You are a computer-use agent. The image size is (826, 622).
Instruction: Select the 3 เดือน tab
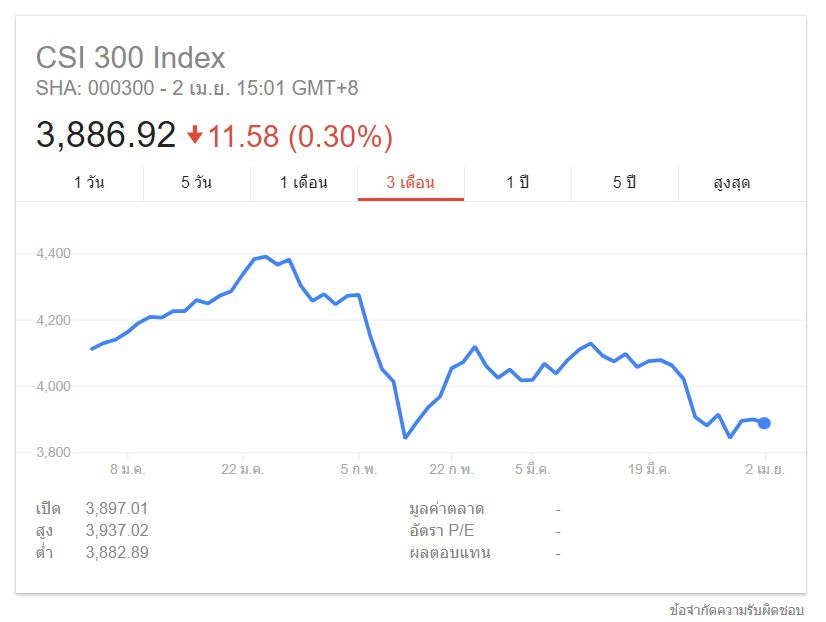(x=411, y=183)
